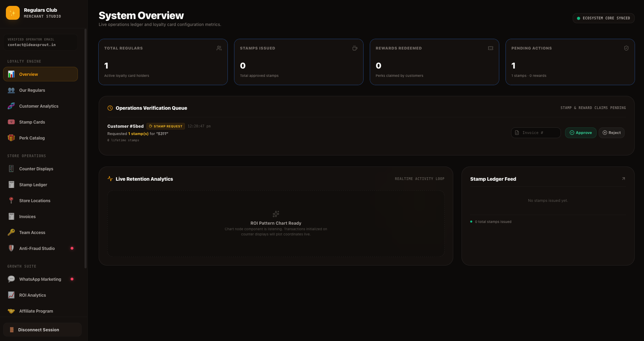The width and height of the screenshot is (644, 341).
Task: Click the WhatsApp Marketing speech bubble icon
Action: [x=11, y=279]
